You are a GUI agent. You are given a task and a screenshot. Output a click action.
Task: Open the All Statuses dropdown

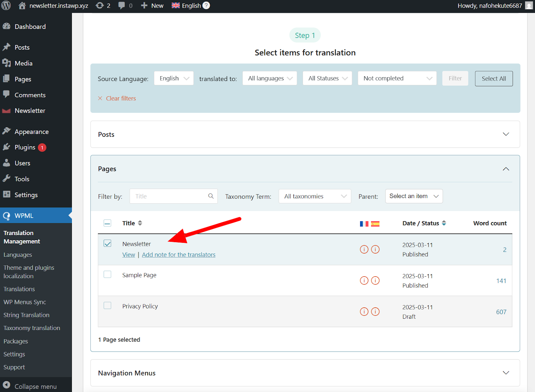tap(327, 78)
